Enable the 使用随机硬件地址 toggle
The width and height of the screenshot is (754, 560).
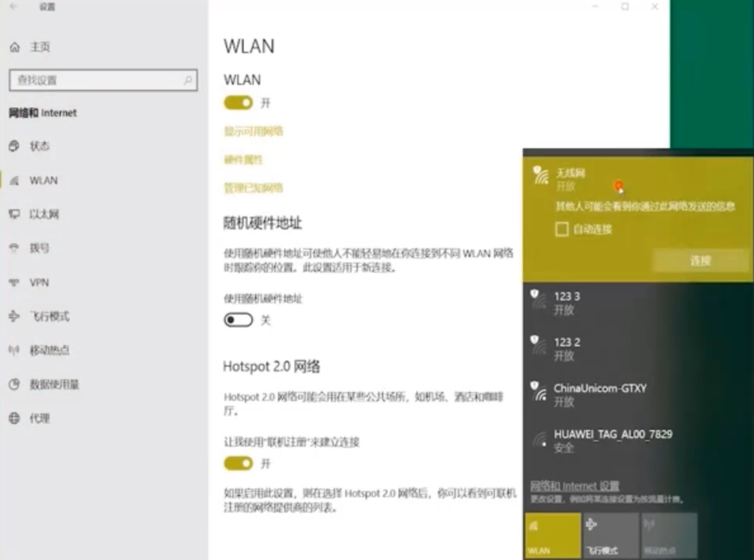(238, 320)
